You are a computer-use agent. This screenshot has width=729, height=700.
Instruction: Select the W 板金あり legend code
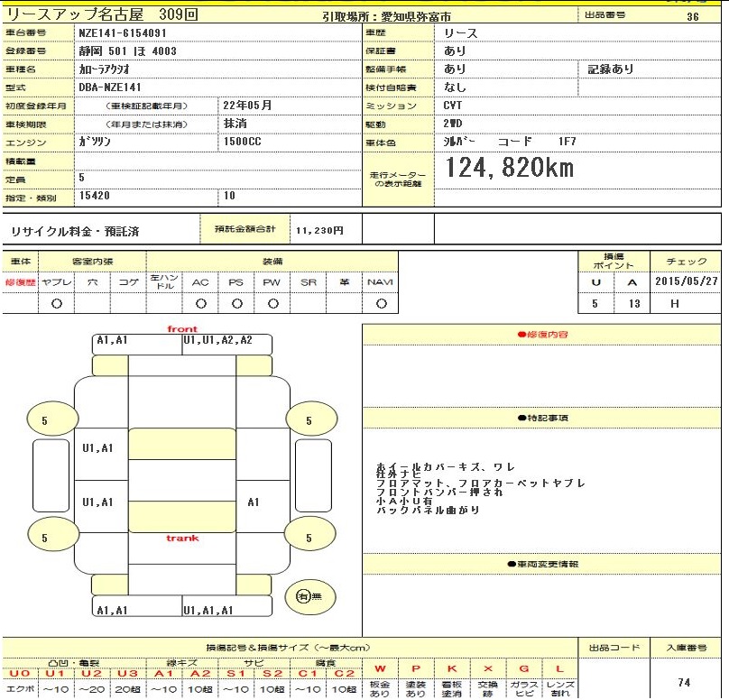click(380, 668)
